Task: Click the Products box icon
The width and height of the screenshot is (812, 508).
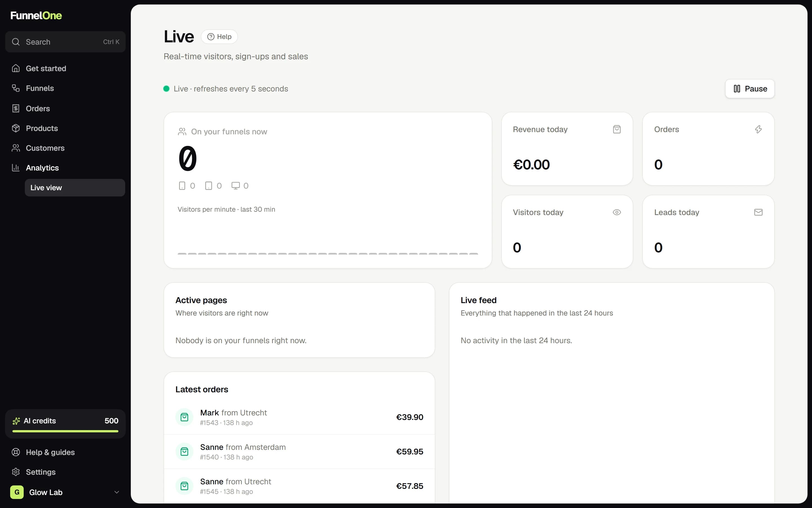Action: pyautogui.click(x=16, y=128)
